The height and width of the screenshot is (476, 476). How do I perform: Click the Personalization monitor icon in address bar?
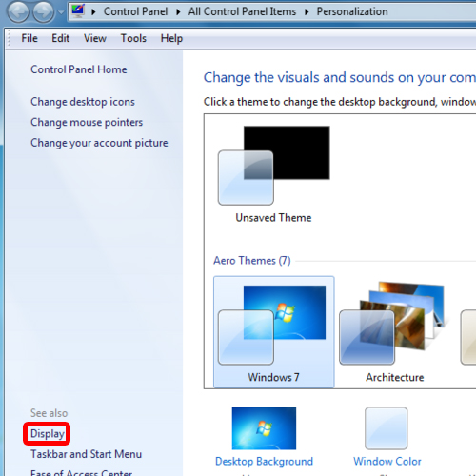(x=78, y=11)
